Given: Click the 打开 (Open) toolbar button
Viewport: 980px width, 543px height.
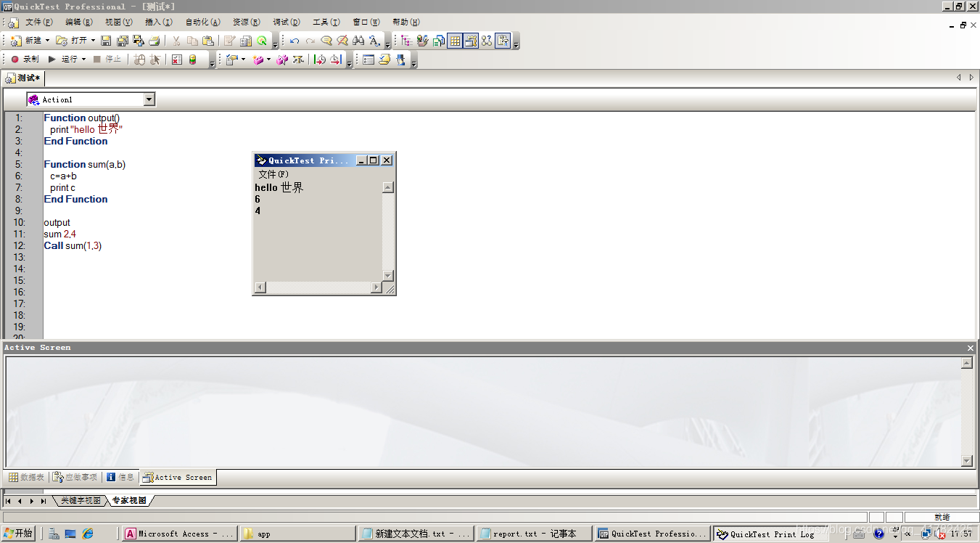Looking at the screenshot, I should 71,41.
